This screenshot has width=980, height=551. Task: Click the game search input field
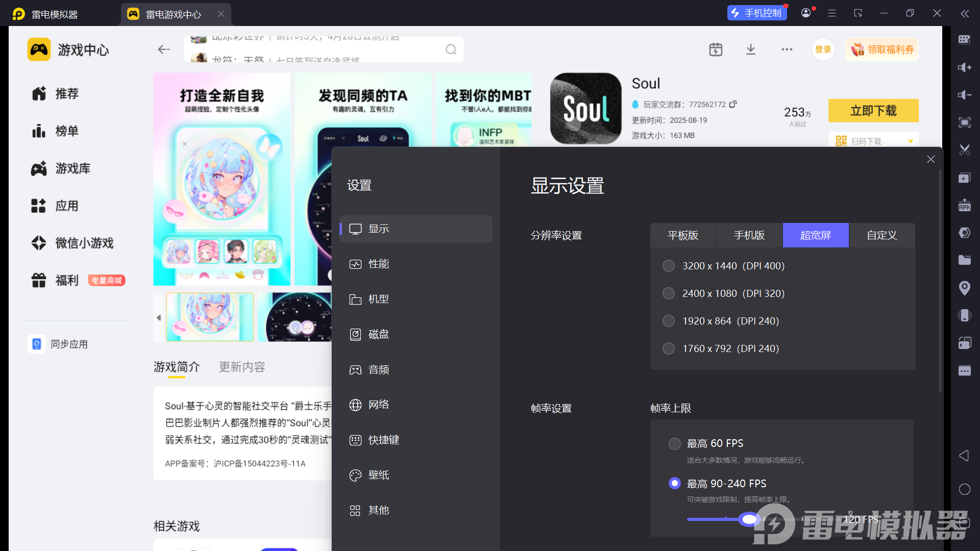tap(316, 49)
